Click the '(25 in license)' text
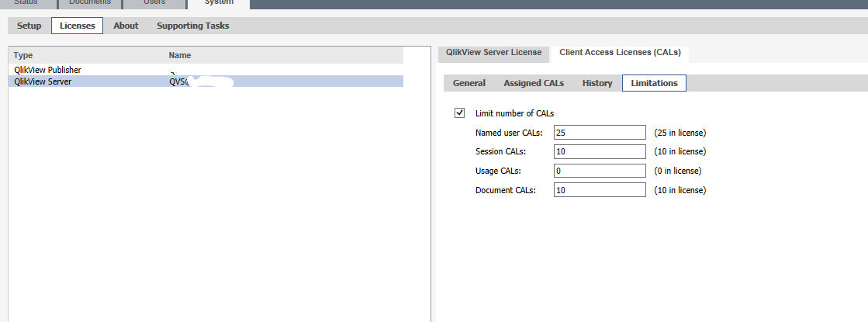Image resolution: width=868 pixels, height=322 pixels. 680,133
